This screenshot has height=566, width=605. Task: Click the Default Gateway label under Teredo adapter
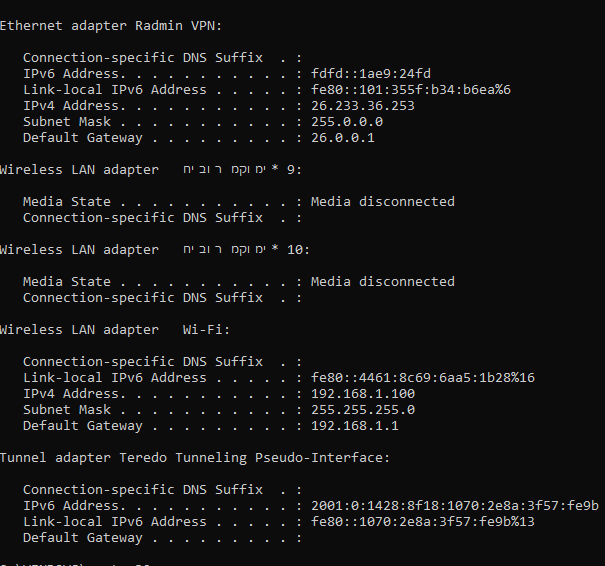[82, 538]
